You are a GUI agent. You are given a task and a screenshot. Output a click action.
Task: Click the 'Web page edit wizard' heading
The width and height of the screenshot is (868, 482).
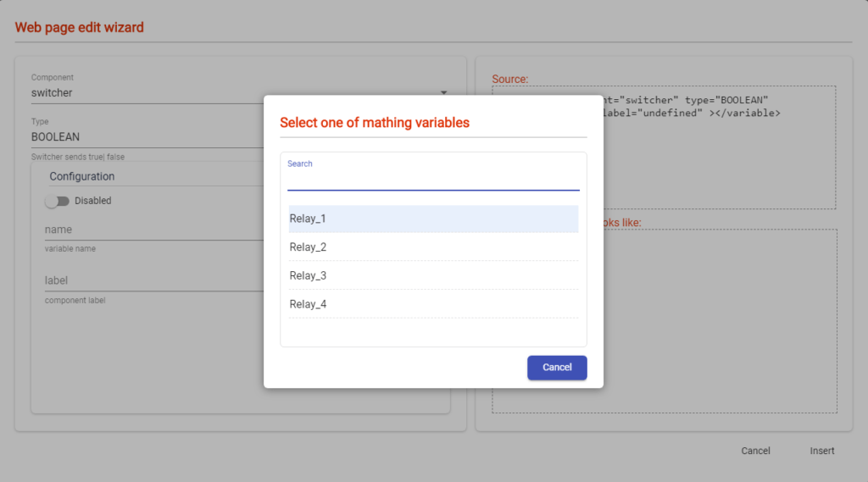click(x=80, y=28)
